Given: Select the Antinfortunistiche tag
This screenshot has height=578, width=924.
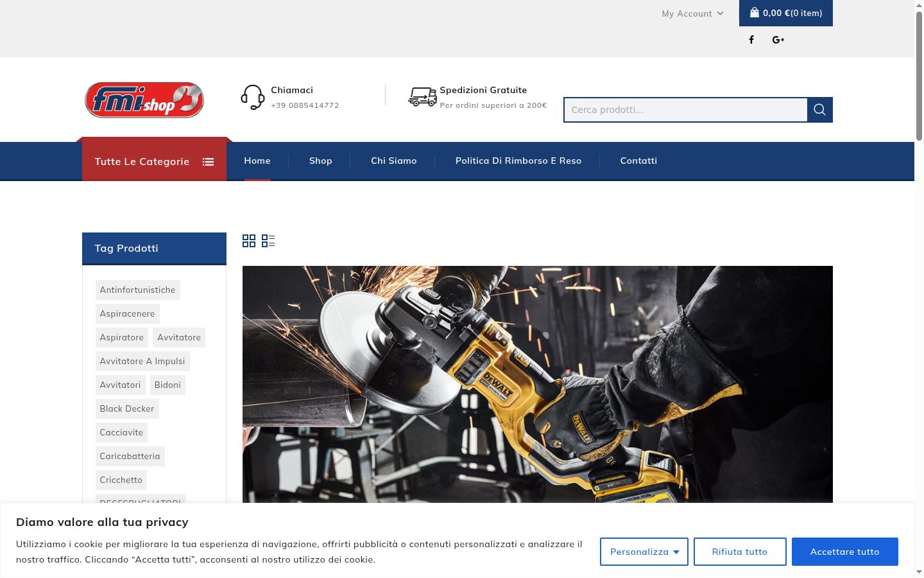Looking at the screenshot, I should coord(137,290).
